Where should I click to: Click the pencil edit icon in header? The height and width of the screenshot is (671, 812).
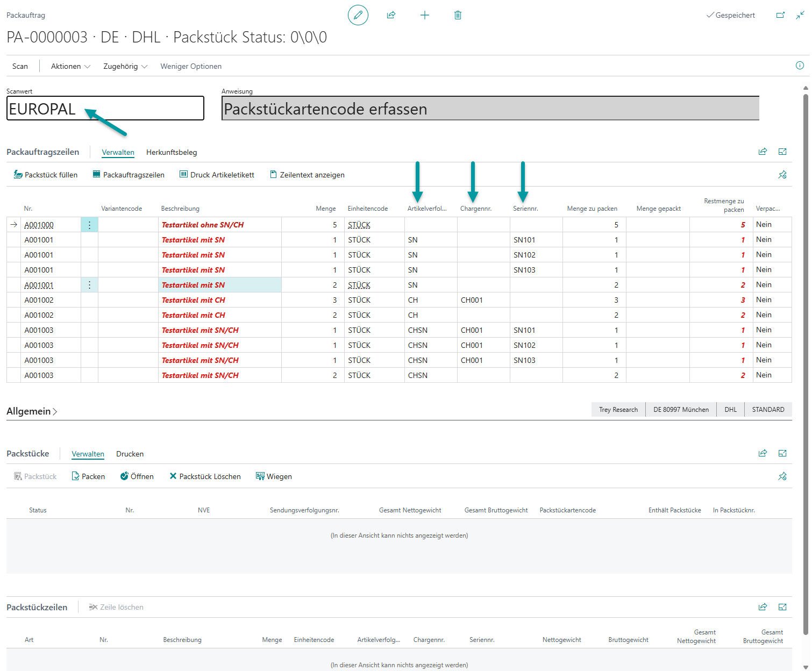pyautogui.click(x=358, y=15)
